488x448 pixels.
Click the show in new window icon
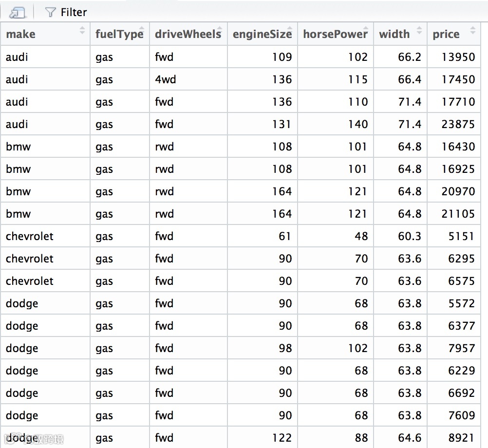click(x=17, y=13)
